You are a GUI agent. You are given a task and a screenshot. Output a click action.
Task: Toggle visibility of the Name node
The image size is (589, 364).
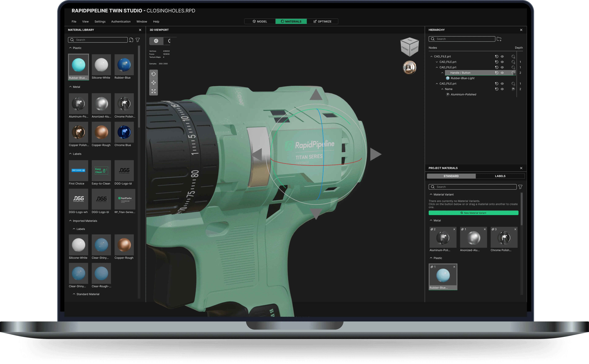tap(502, 89)
